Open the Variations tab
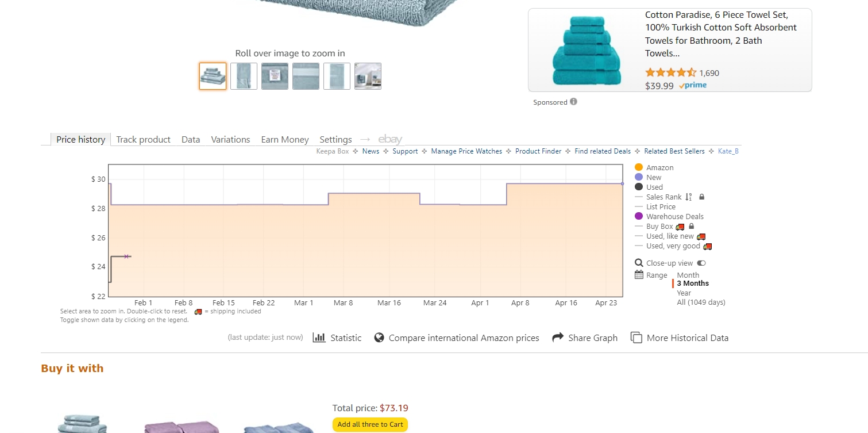 [x=230, y=139]
